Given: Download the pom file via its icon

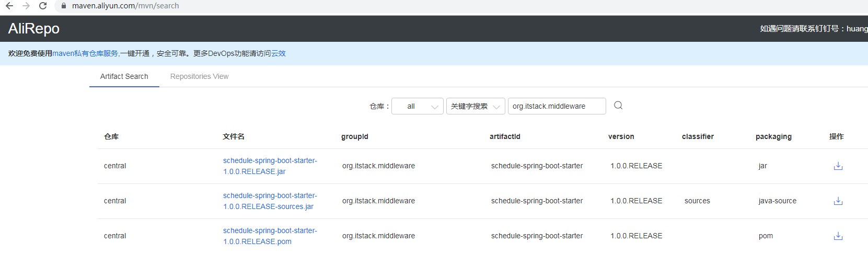Looking at the screenshot, I should pyautogui.click(x=838, y=236).
